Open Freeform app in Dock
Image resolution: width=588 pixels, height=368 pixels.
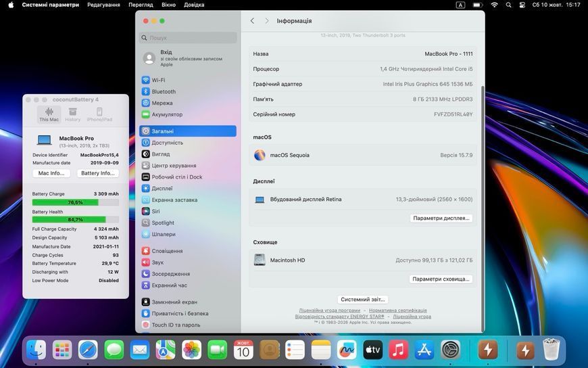pos(347,350)
